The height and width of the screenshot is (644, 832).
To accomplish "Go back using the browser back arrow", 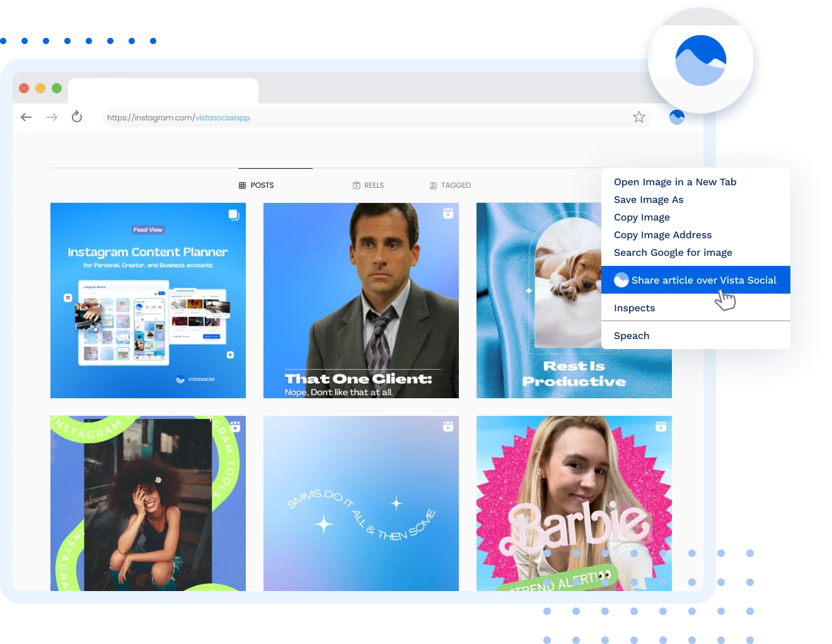I will pyautogui.click(x=25, y=117).
